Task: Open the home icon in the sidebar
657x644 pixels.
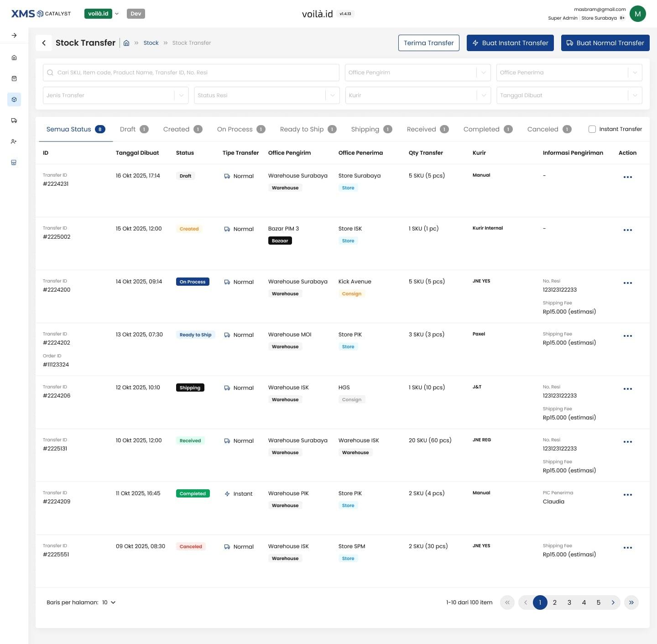Action: 14,58
